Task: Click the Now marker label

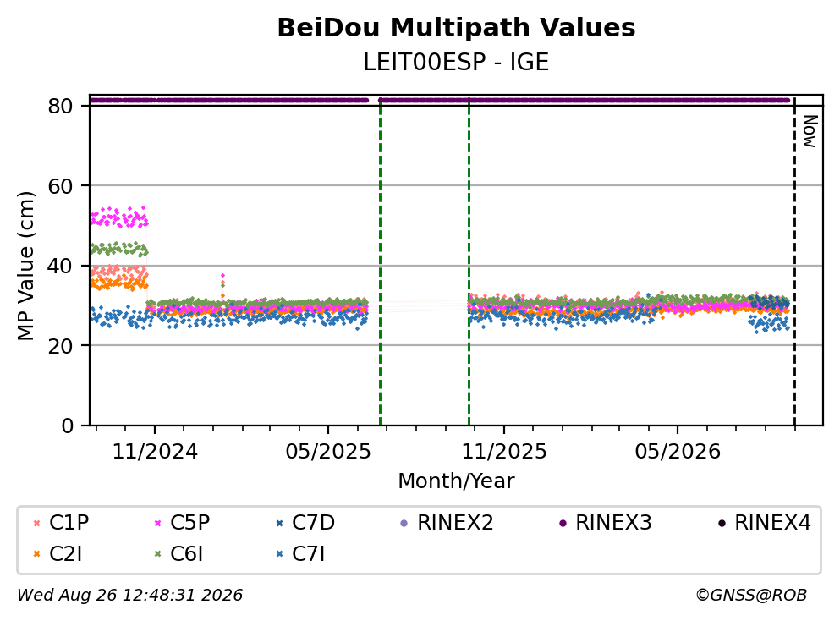Action: tap(810, 131)
